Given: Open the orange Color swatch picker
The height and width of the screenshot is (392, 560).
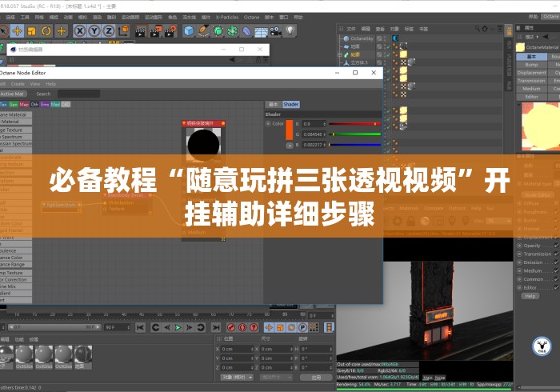Looking at the screenshot, I should (x=290, y=130).
